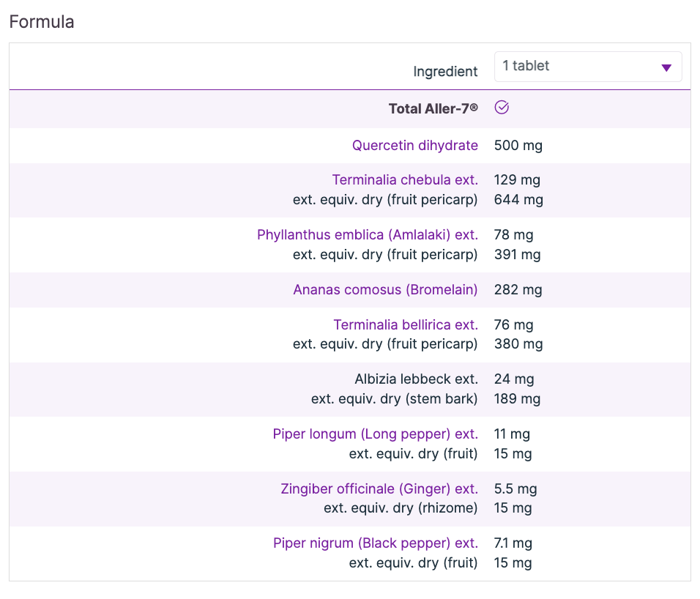Click the 500 mg Quercetin amount
This screenshot has height=599, width=700.
(518, 146)
